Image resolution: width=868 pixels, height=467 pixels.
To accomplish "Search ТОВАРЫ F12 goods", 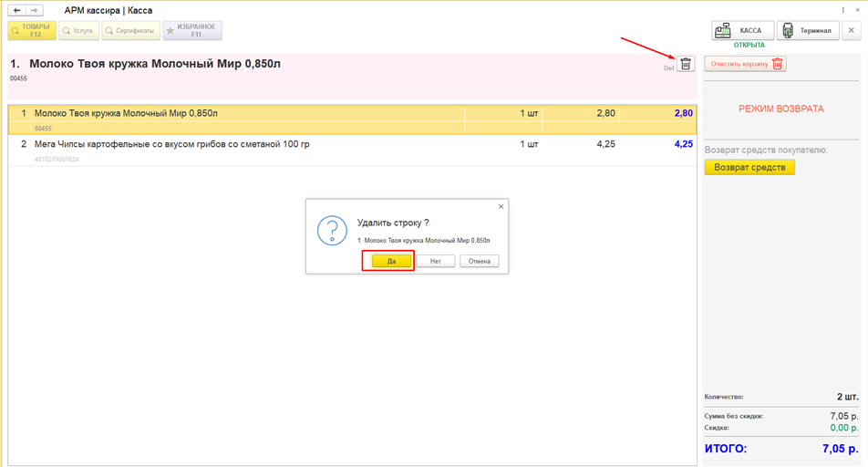I will point(32,30).
